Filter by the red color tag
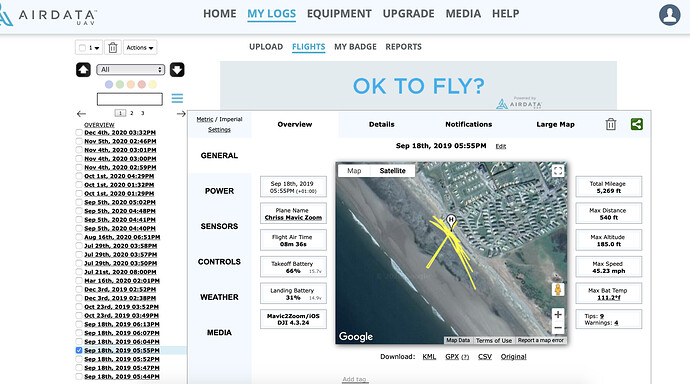Screen dimensions: 690x384 (x=141, y=84)
